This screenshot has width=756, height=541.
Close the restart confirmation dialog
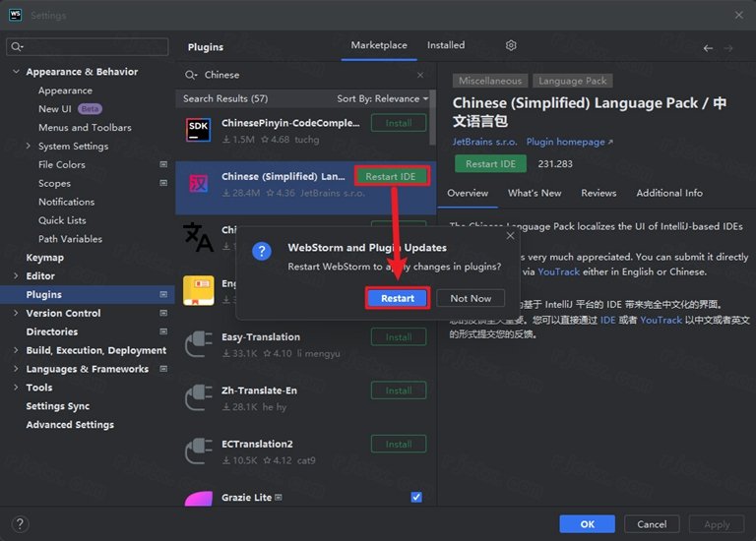510,235
